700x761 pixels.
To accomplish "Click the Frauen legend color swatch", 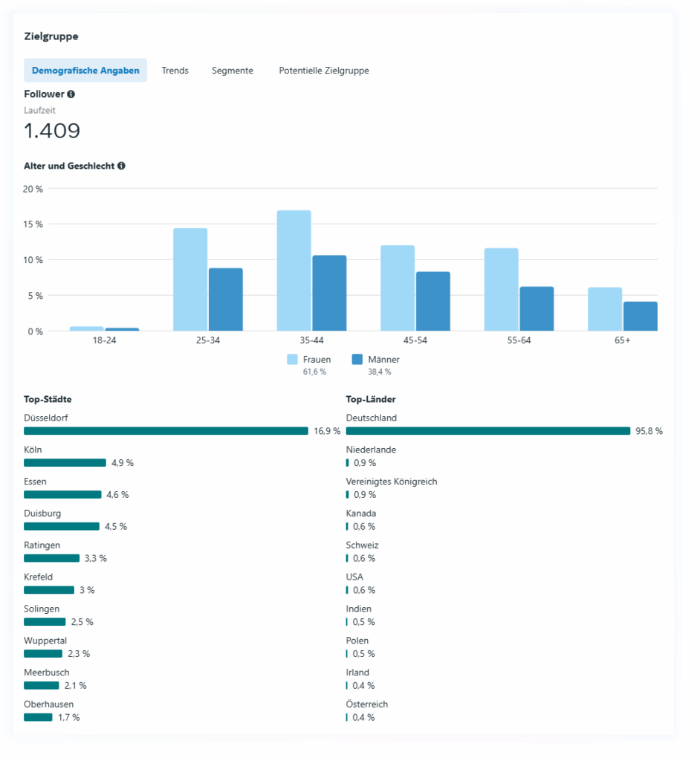I will pyautogui.click(x=292, y=360).
